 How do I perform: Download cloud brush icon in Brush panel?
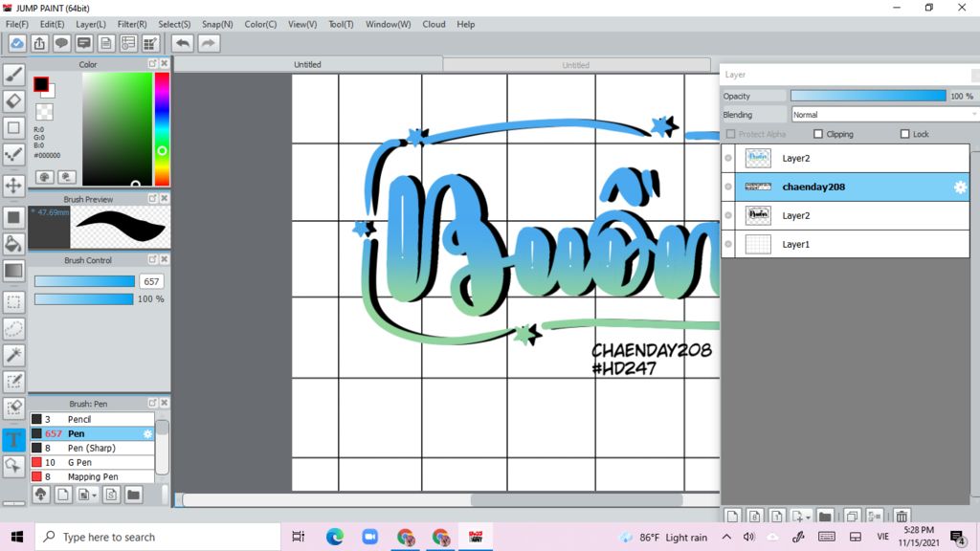(x=40, y=495)
